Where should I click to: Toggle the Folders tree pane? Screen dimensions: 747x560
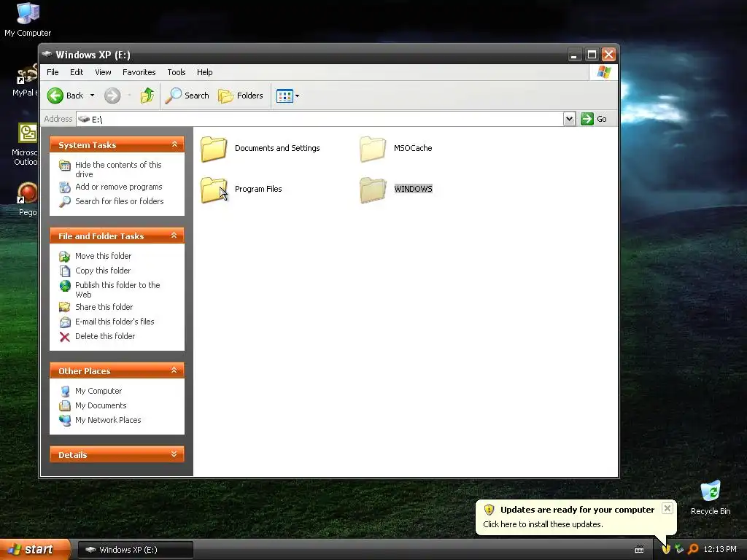(x=241, y=96)
